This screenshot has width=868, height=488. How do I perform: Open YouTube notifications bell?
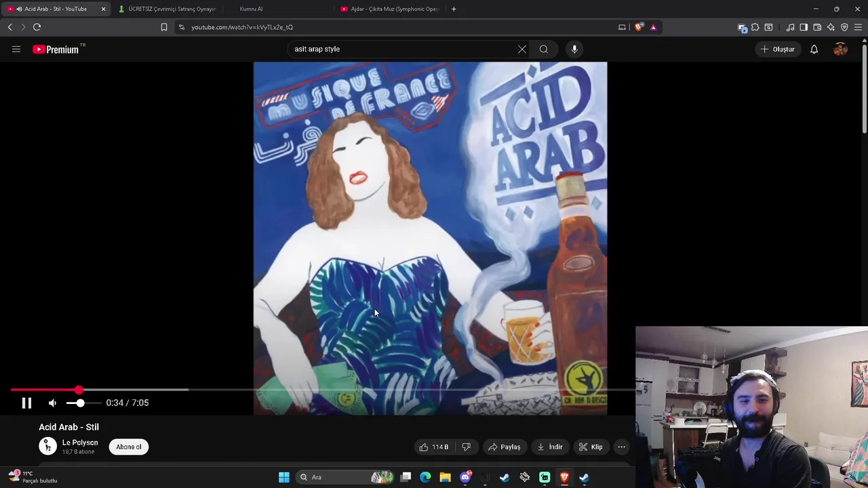pyautogui.click(x=814, y=49)
